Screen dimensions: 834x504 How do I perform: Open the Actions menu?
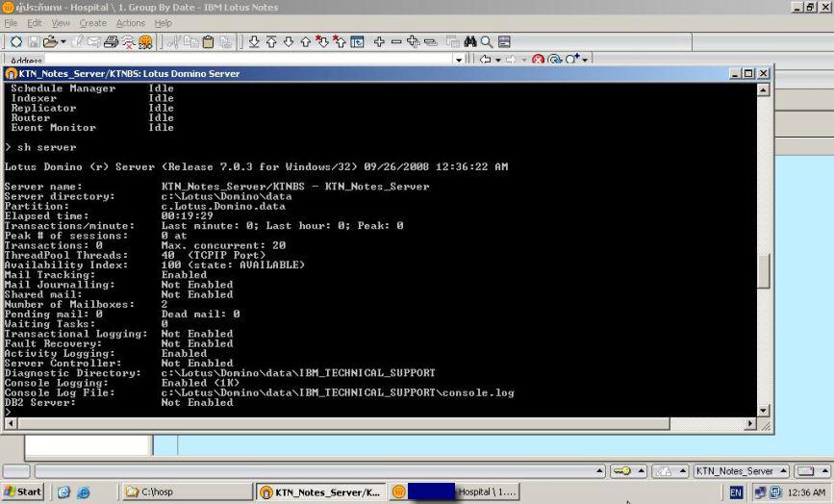pos(130,23)
